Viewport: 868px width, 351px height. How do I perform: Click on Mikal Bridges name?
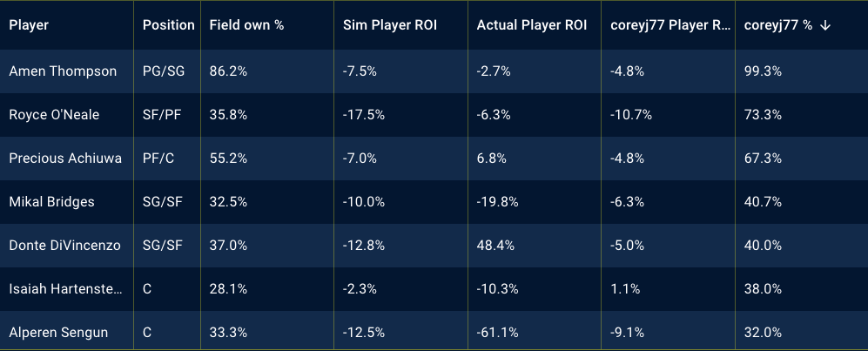51,202
